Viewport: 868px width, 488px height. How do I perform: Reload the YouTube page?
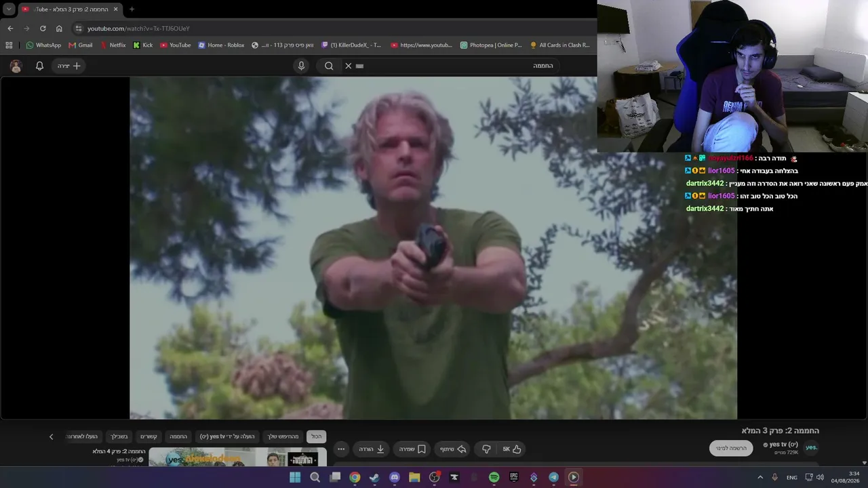(43, 28)
